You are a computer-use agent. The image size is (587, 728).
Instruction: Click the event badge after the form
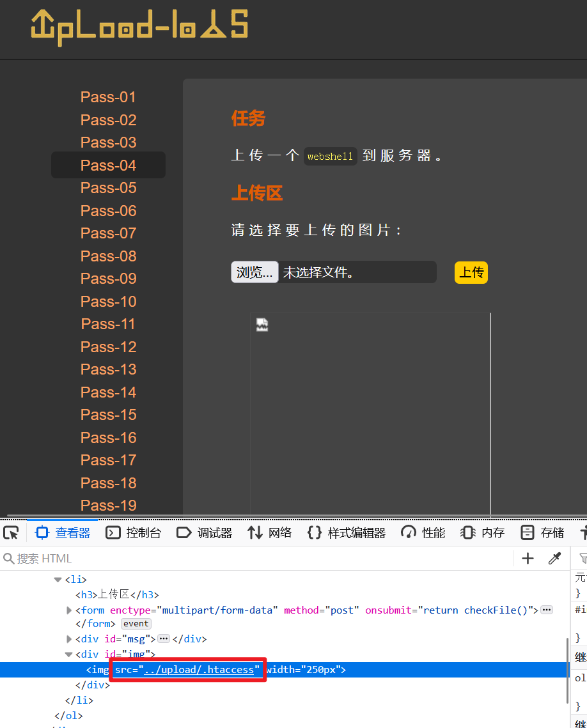[136, 624]
